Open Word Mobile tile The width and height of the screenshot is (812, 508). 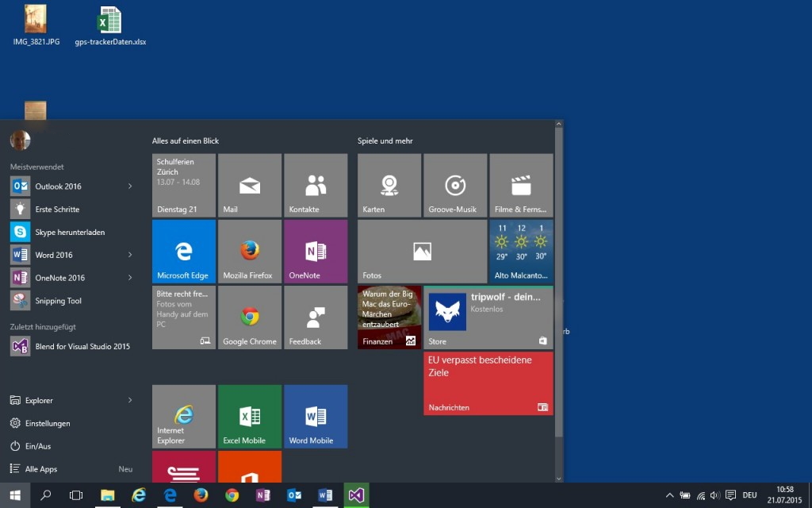pyautogui.click(x=315, y=415)
